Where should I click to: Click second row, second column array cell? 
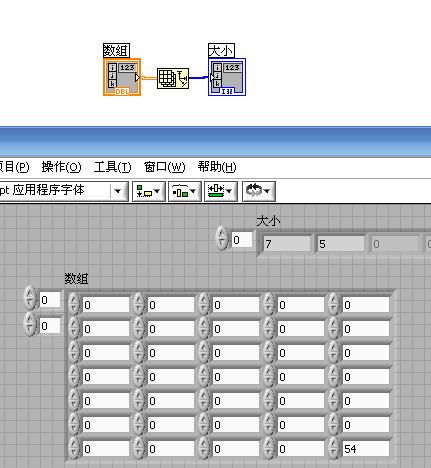pyautogui.click(x=170, y=329)
